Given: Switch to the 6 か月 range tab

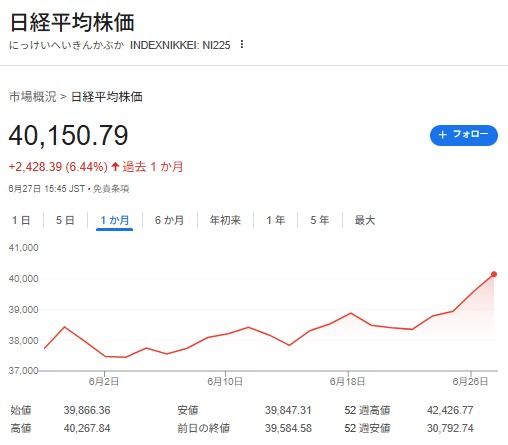Looking at the screenshot, I should [169, 220].
